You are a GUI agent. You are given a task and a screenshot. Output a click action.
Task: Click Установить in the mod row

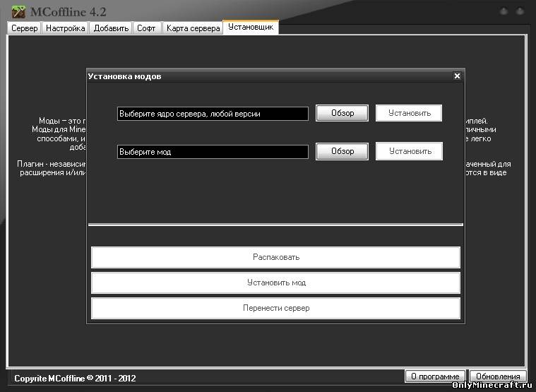tap(409, 151)
